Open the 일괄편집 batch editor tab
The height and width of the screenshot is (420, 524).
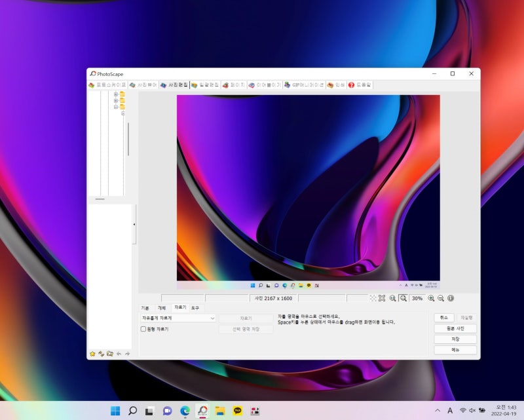(x=205, y=85)
